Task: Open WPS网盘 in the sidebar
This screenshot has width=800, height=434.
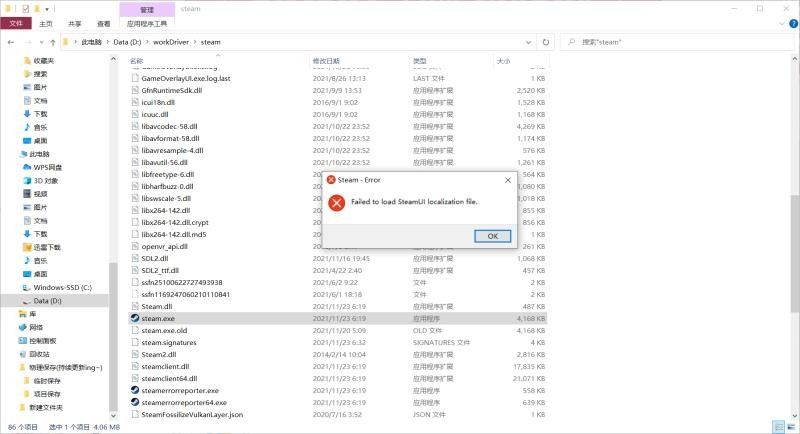Action: (47, 167)
